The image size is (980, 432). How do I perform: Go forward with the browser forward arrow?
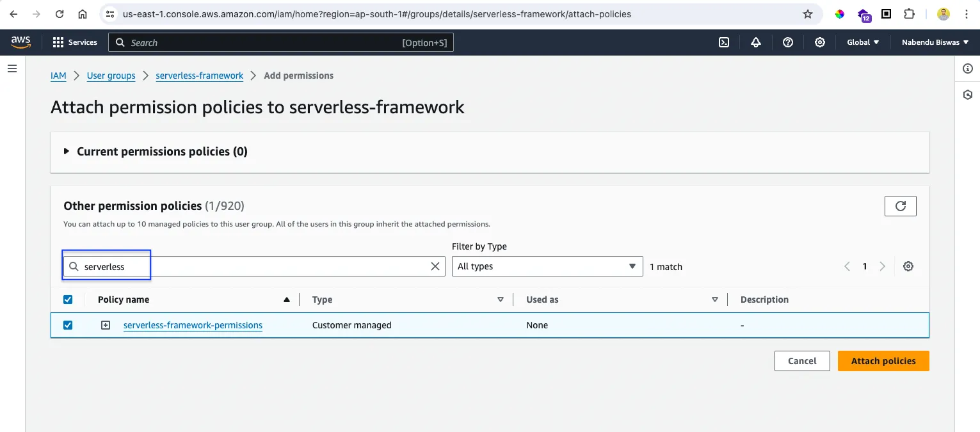point(36,14)
